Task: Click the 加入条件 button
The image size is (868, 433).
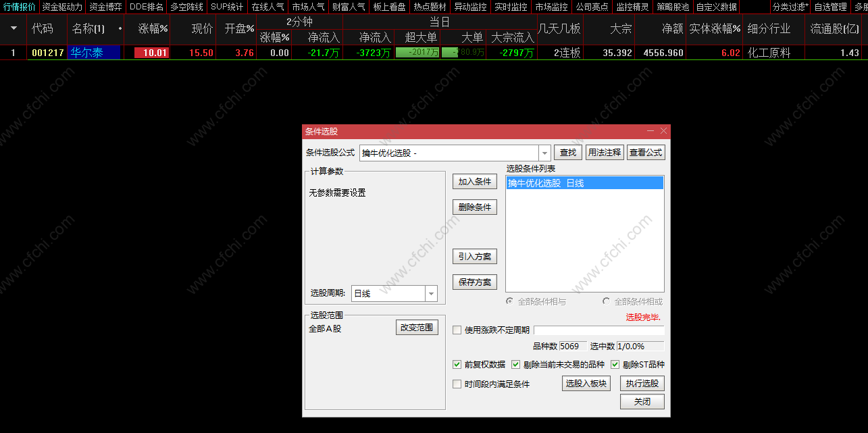Action: point(475,182)
